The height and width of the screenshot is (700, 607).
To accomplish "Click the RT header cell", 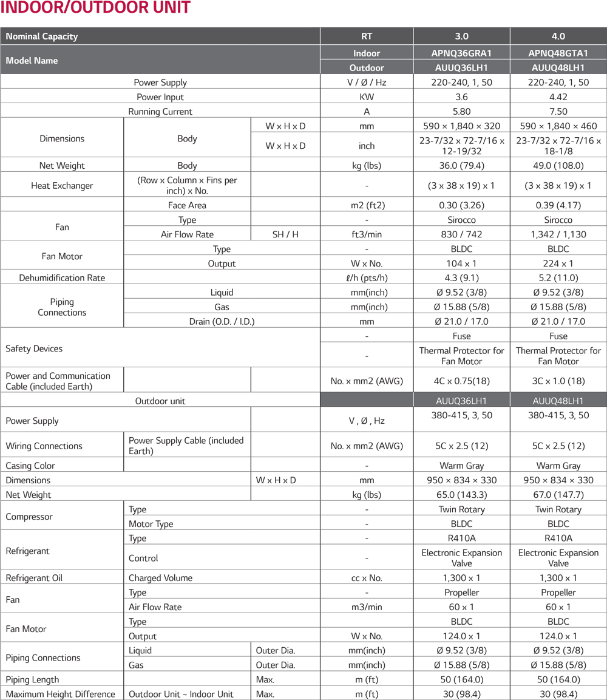I will coord(367,36).
